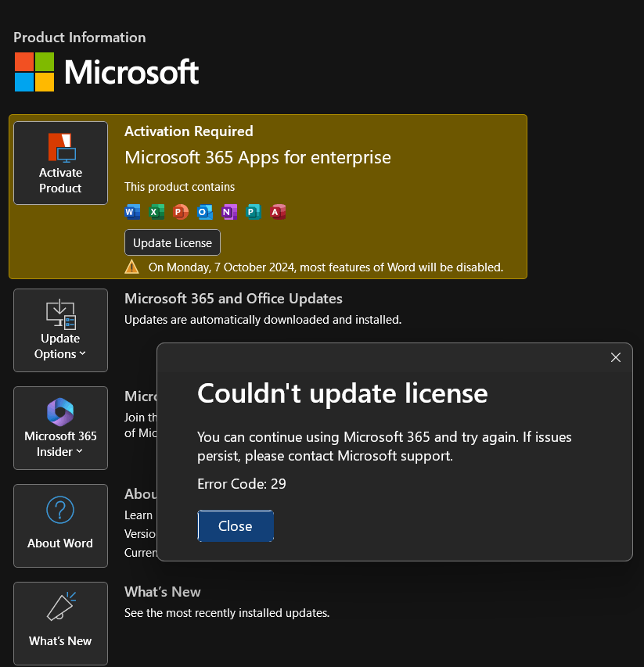Image resolution: width=644 pixels, height=667 pixels.
Task: Click 'Microsoft 365 Apps for enterprise' text
Action: click(257, 157)
